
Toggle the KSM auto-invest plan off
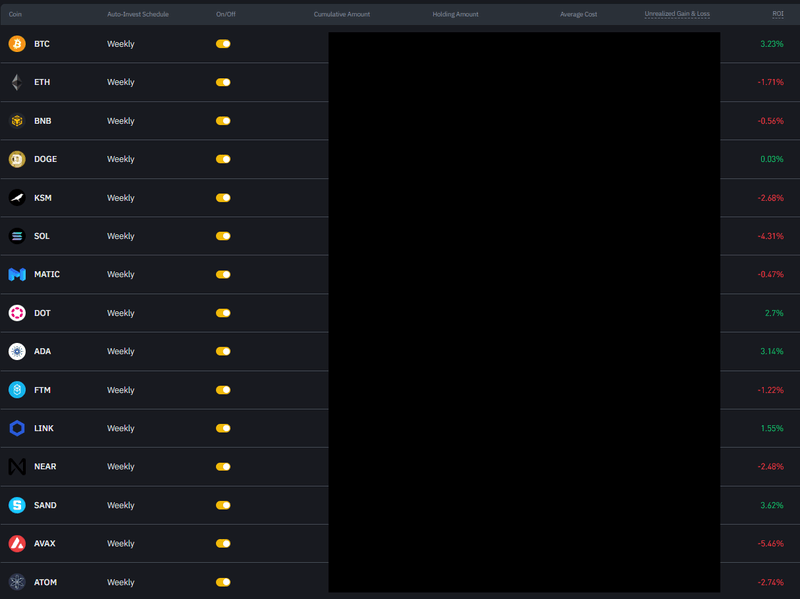(223, 197)
